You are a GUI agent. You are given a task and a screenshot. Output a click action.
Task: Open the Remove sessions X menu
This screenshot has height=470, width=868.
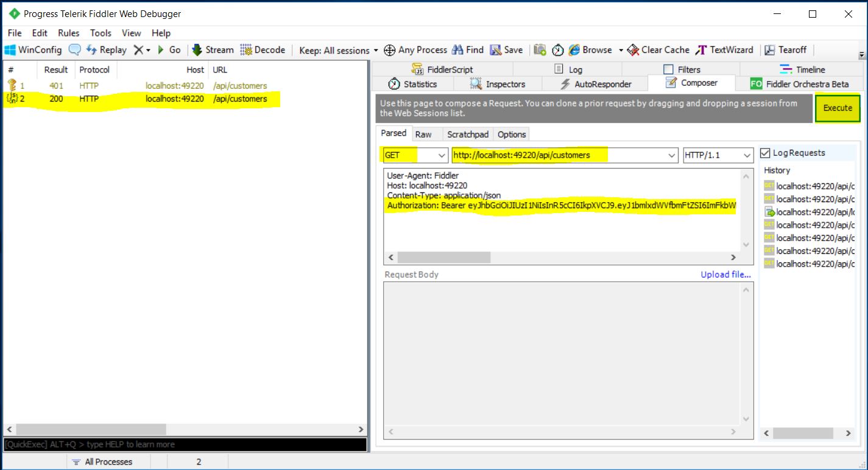tap(141, 50)
